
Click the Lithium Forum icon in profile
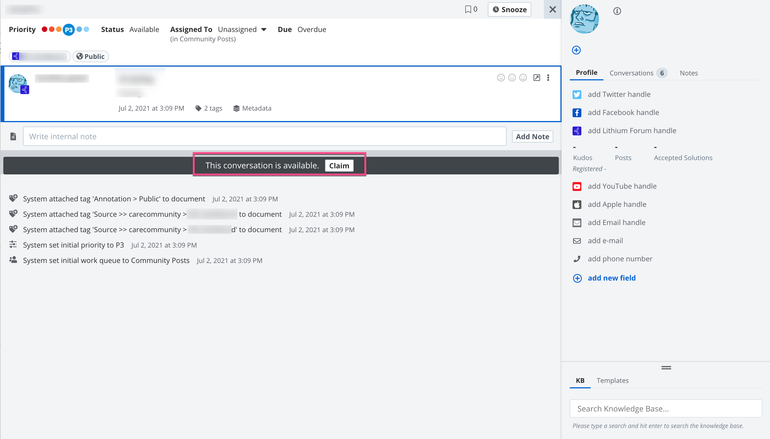(577, 131)
